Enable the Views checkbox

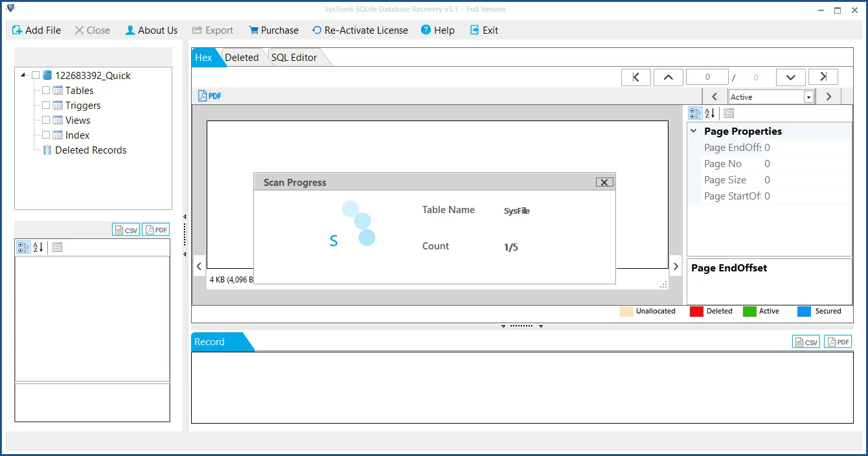click(x=46, y=120)
